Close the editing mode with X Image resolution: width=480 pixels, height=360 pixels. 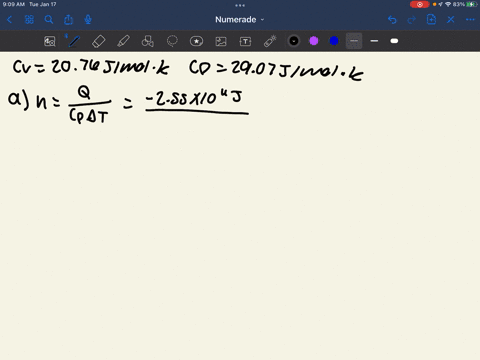coord(451,20)
